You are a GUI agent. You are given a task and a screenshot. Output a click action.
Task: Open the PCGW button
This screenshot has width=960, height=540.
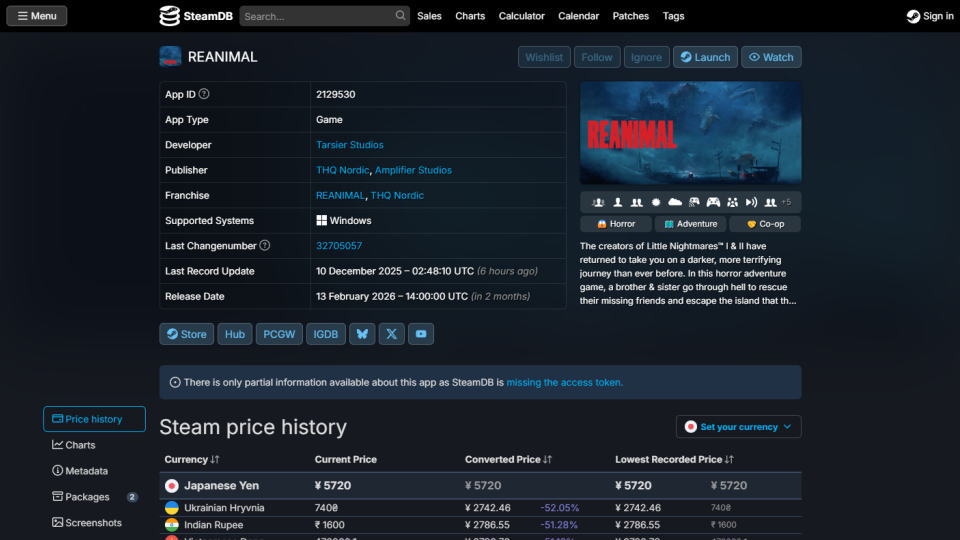279,334
